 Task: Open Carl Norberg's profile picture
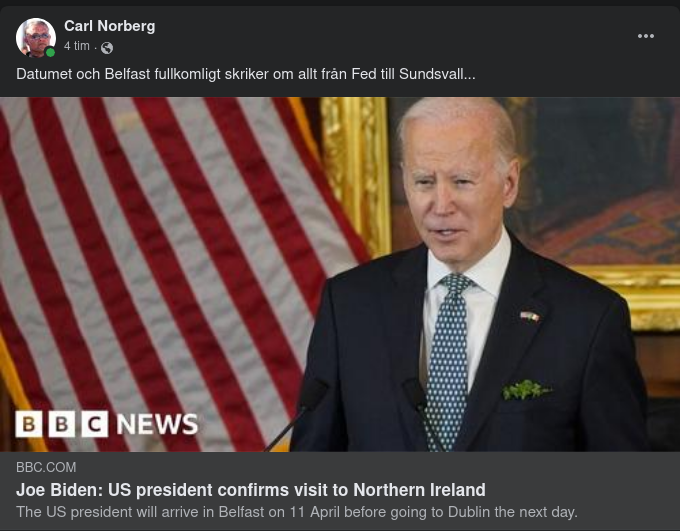click(36, 37)
